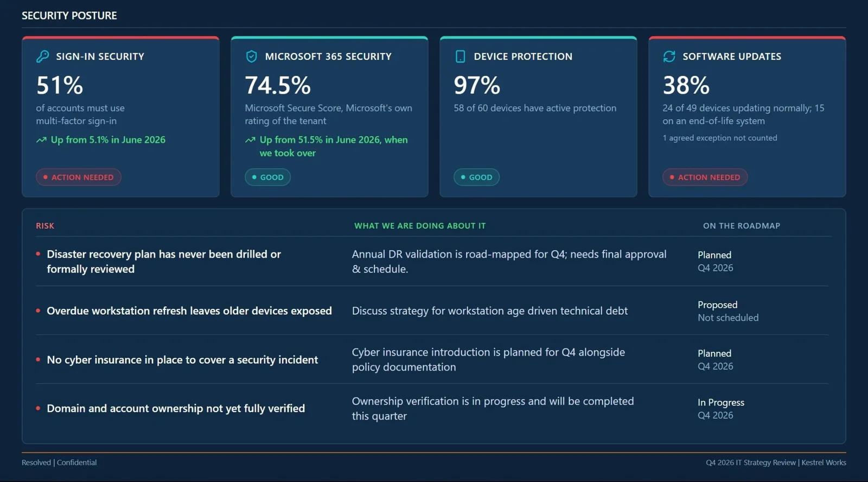Select the 38% software updates value
Viewport: 868px width, 482px height.
[686, 85]
